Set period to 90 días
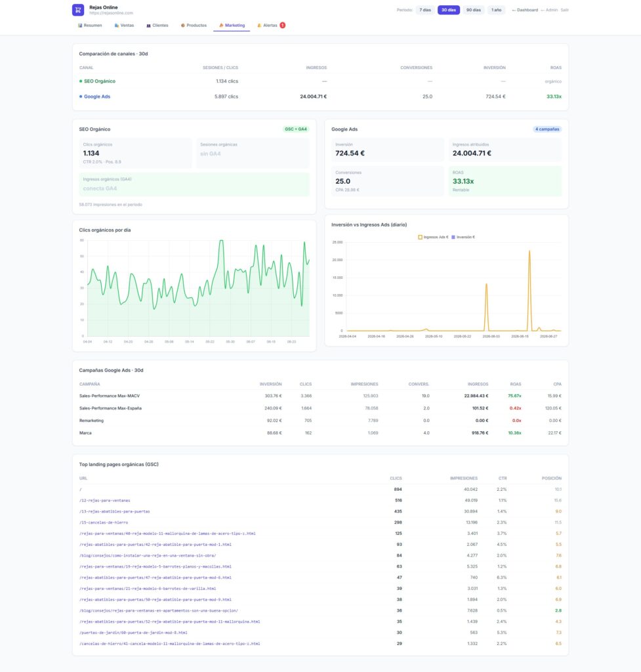The image size is (641, 672). [x=474, y=10]
